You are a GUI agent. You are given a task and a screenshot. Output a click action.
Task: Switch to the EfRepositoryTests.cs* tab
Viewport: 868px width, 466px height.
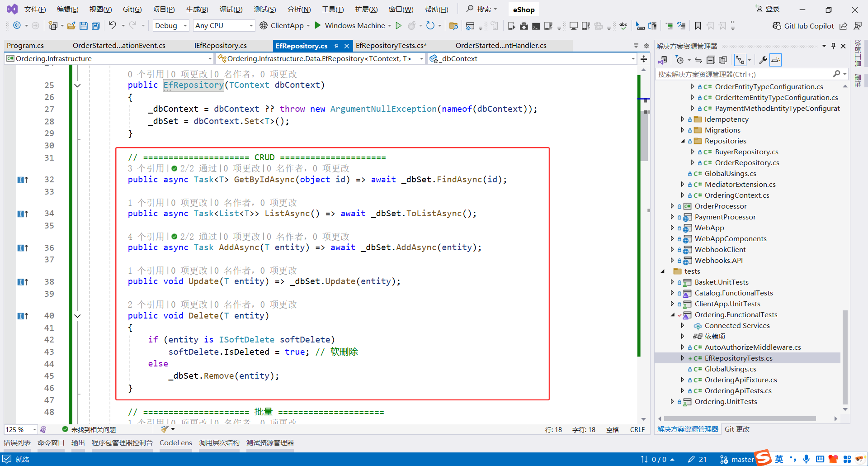(x=391, y=46)
